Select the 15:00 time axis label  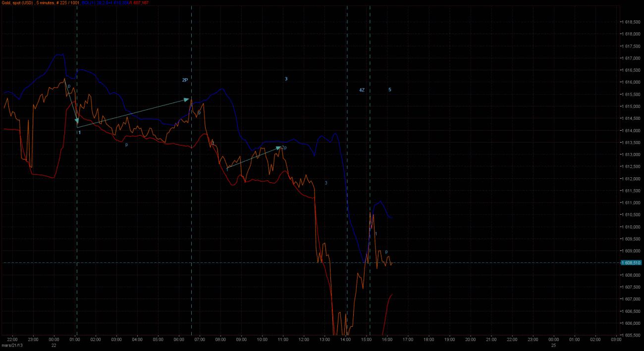tap(366, 340)
